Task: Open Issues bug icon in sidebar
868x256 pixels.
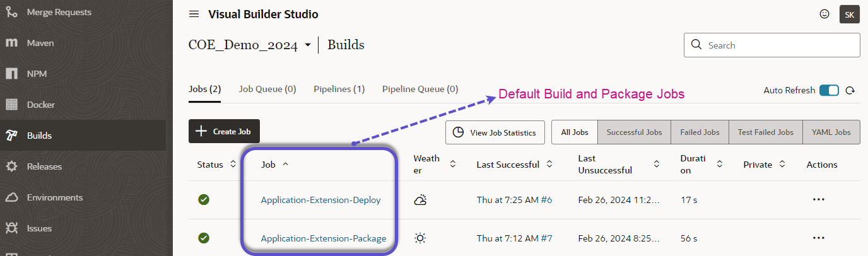Action: click(11, 228)
